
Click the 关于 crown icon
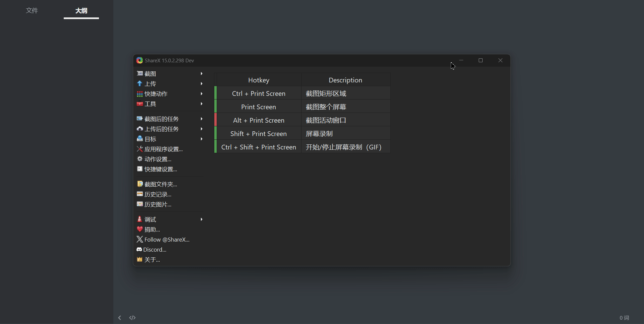(140, 259)
